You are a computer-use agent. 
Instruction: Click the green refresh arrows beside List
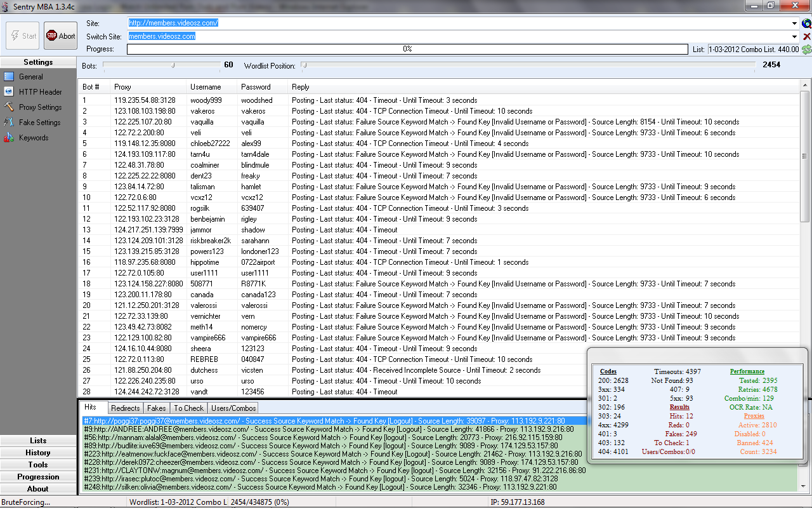click(x=806, y=49)
